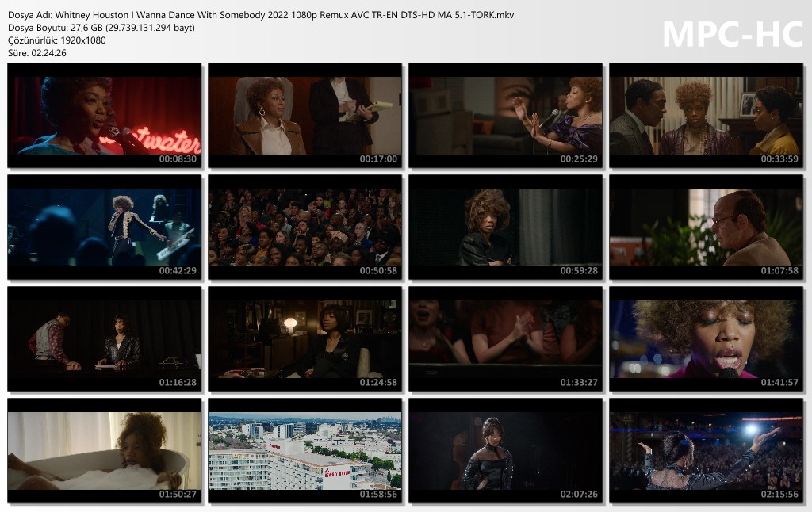This screenshot has height=512, width=812.
Task: Click the 01:16:28 thumbnail of two people at table
Action: 105,339
